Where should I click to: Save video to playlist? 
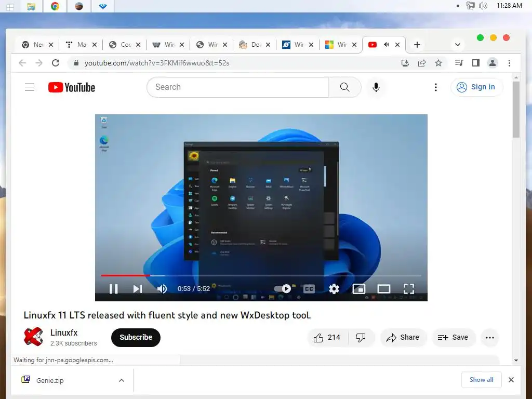453,337
